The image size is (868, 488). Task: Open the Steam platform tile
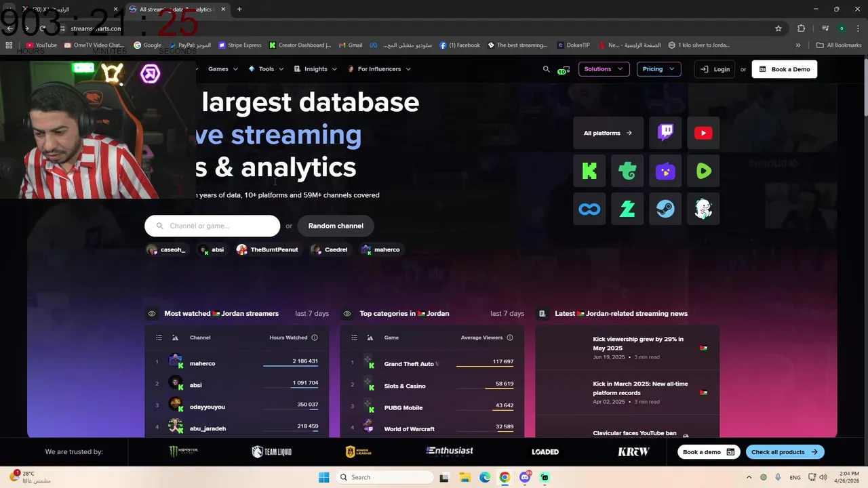point(665,209)
